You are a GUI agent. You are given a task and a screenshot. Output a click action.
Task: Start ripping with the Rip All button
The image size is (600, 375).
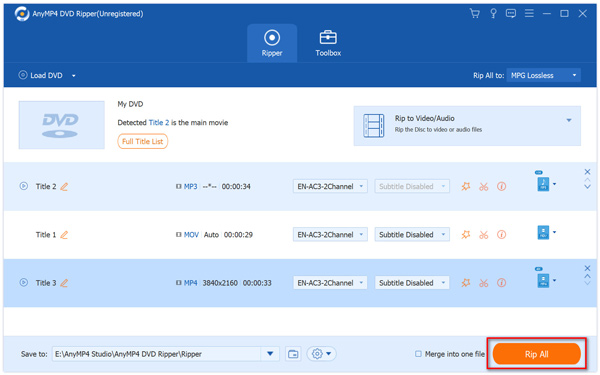pos(536,354)
